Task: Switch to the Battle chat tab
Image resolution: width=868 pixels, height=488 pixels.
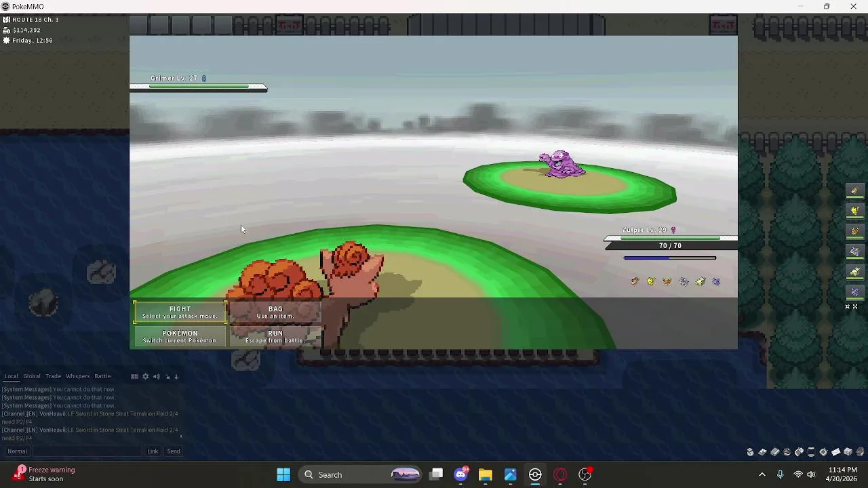Action: (x=102, y=376)
